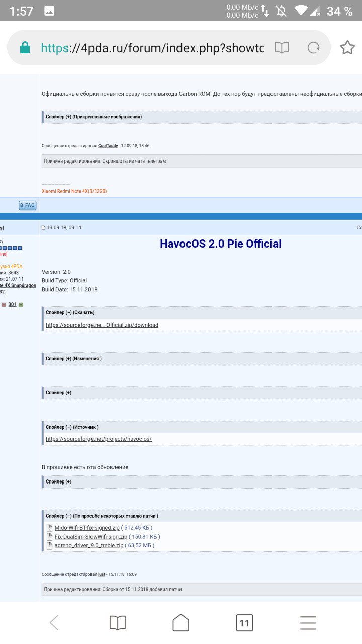Click red minus reputation icon
Image resolution: width=362 pixels, height=644 pixels.
[4, 305]
